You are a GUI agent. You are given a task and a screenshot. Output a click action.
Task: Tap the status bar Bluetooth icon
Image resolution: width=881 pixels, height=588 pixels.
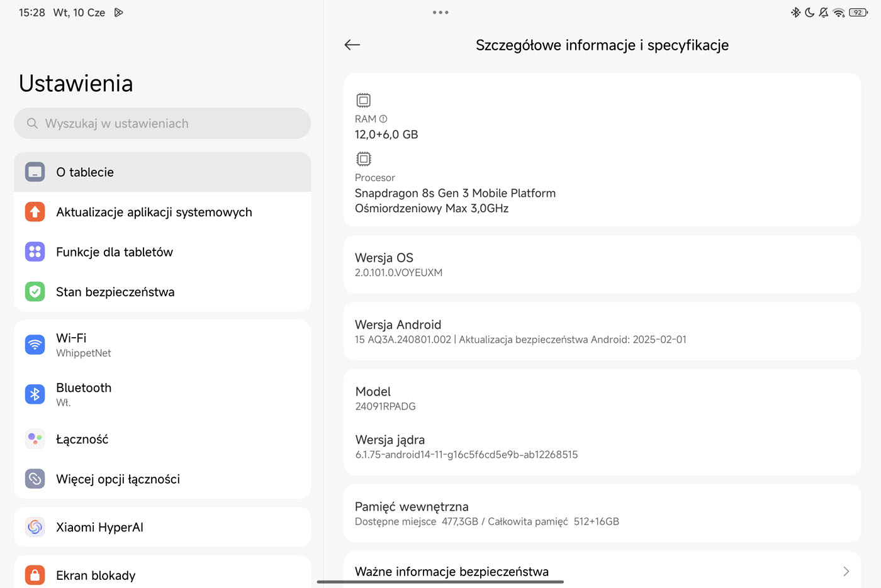[x=795, y=13]
